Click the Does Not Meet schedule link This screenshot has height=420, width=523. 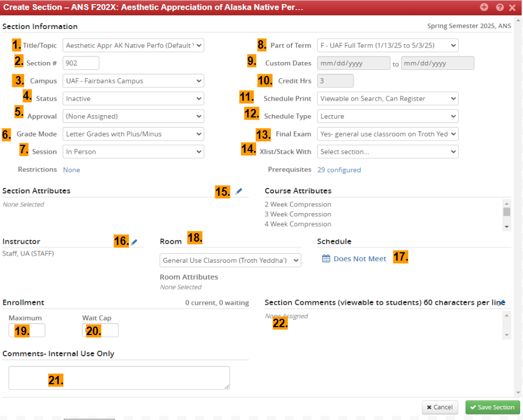360,259
